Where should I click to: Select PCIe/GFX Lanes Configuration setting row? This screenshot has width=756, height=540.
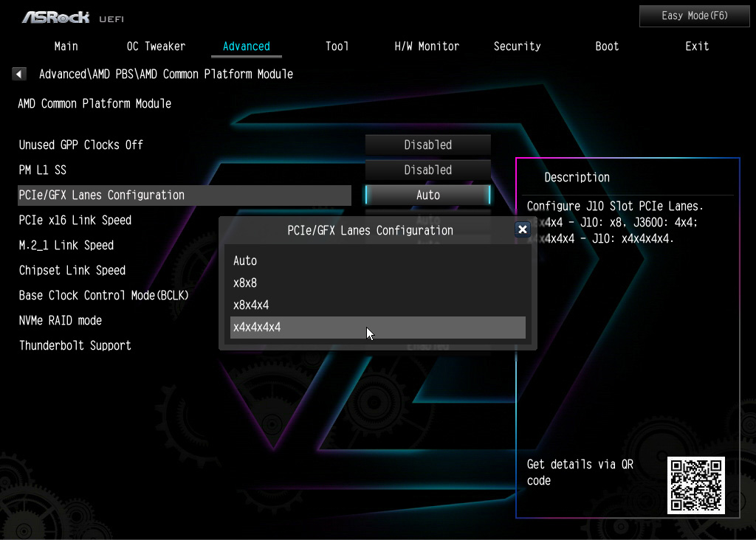184,195
